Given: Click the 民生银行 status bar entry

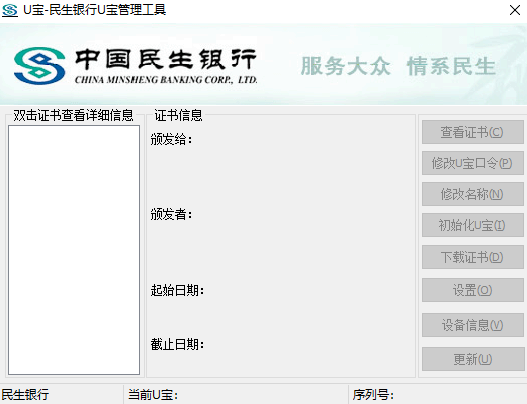Looking at the screenshot, I should [x=25, y=395].
